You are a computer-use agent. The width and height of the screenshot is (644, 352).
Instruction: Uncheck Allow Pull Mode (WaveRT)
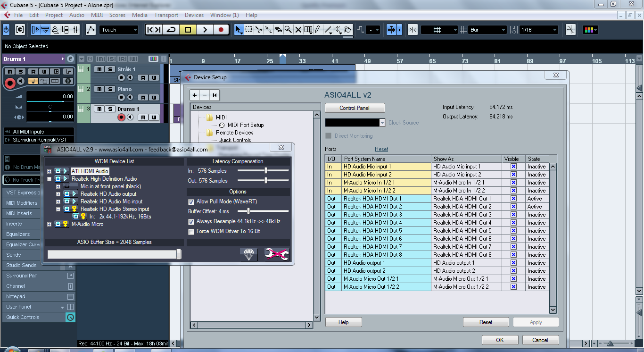pos(191,201)
